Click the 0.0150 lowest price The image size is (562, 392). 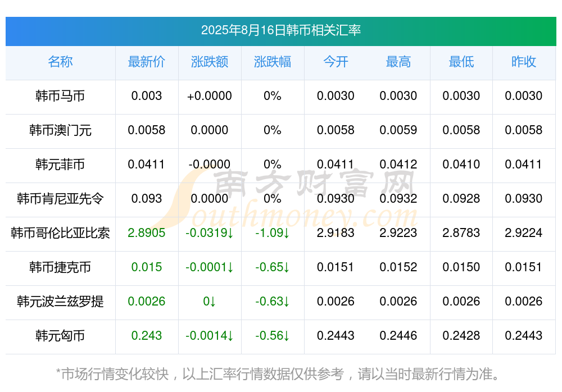(x=461, y=267)
